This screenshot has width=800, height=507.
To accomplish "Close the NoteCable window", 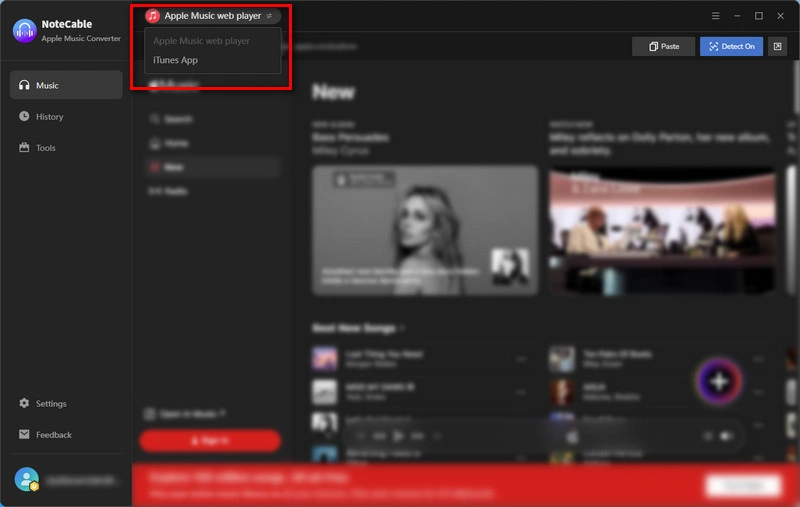I will (x=781, y=16).
